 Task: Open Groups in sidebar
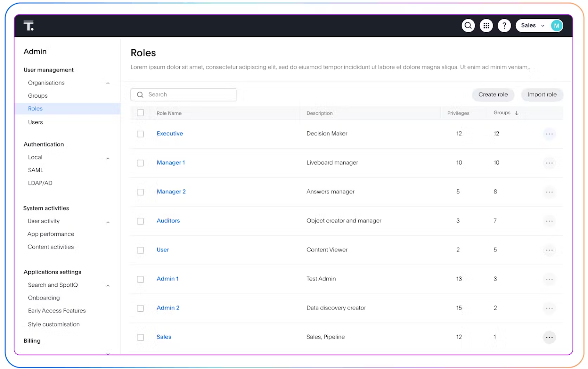(x=38, y=95)
